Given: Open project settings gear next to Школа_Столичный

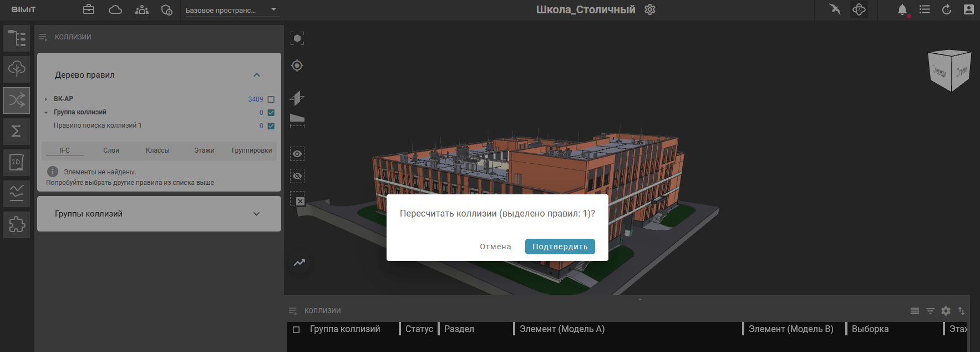Looking at the screenshot, I should click(x=650, y=9).
